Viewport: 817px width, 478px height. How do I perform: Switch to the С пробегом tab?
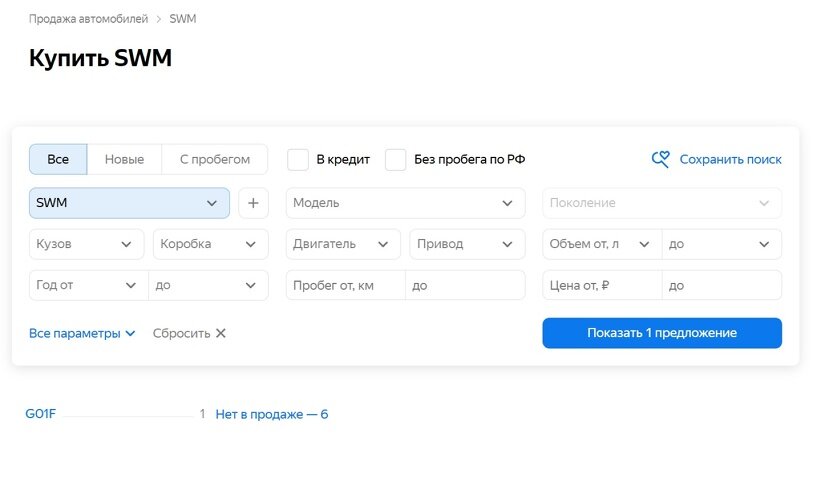pos(215,160)
